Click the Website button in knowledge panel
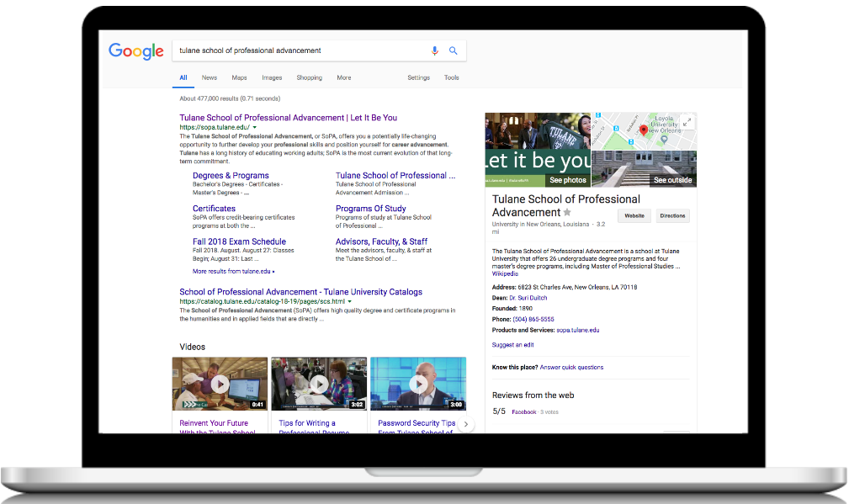The width and height of the screenshot is (849, 504). (634, 215)
